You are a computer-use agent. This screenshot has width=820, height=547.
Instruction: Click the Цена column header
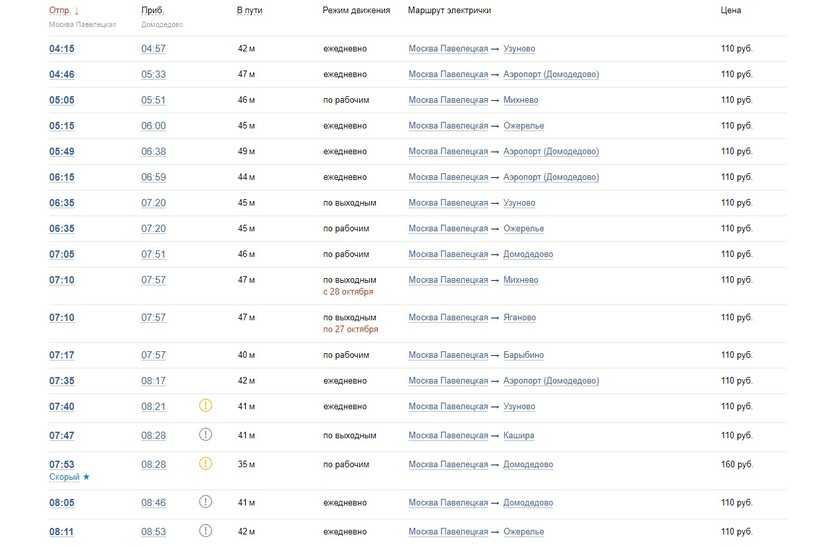click(x=731, y=10)
